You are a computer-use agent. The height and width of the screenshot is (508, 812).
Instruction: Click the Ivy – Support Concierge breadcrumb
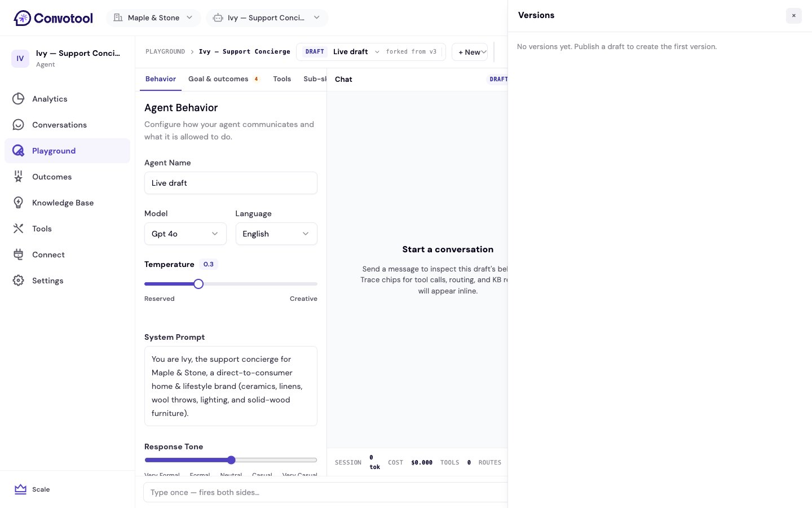click(245, 52)
